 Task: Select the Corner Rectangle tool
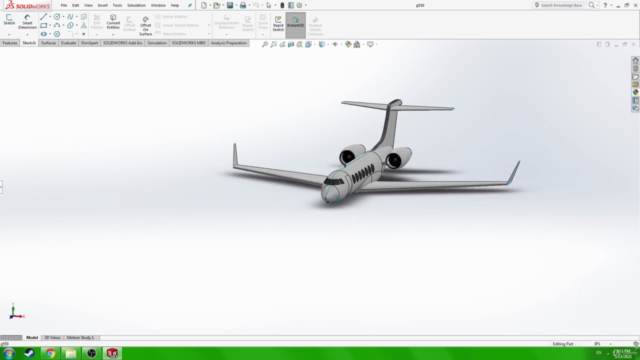tap(44, 25)
